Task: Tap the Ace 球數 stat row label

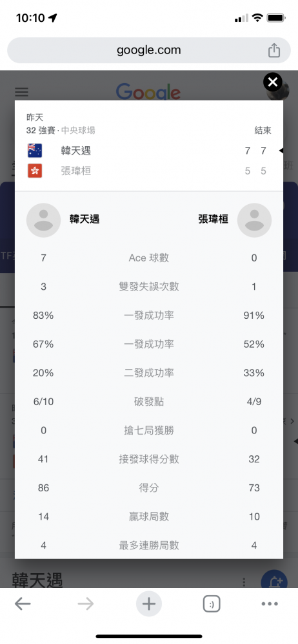Action: pyautogui.click(x=149, y=258)
